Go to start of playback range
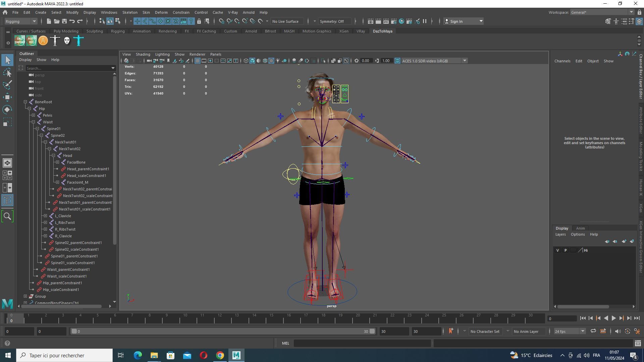644x362 pixels. point(583,318)
